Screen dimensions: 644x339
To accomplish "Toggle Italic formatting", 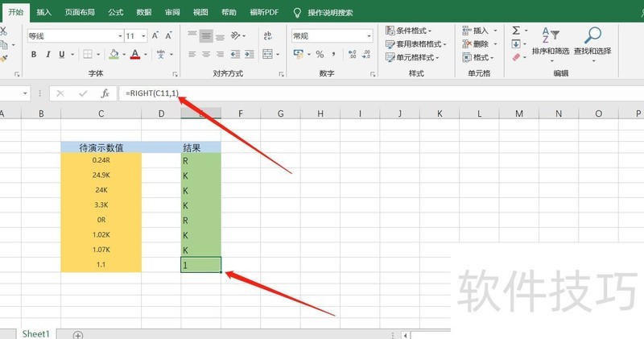I will [x=47, y=54].
